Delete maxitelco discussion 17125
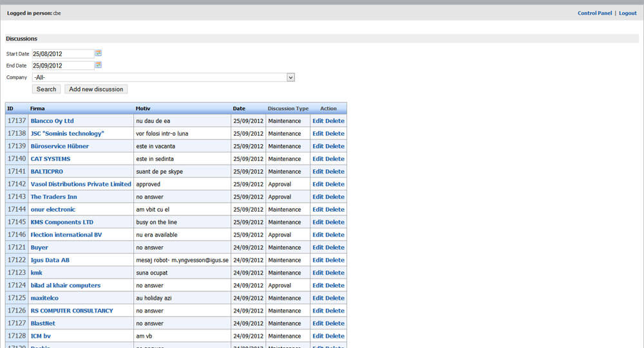Viewport: 644px width, 348px height. tap(335, 298)
